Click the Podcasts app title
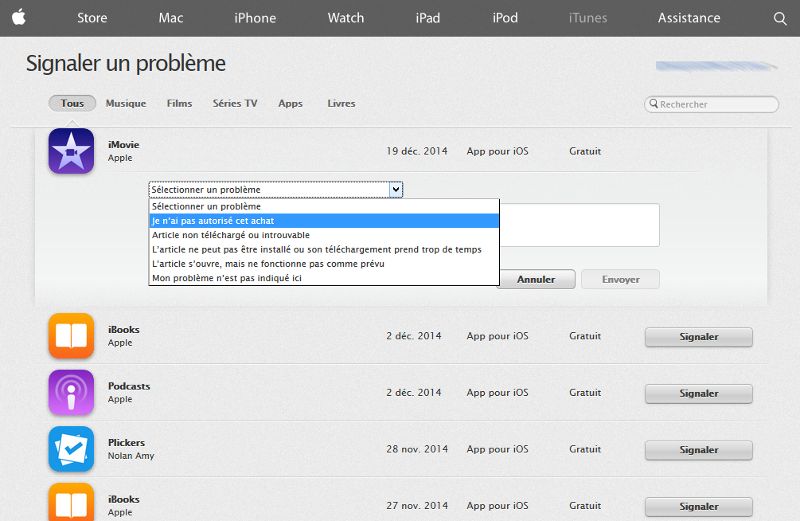 129,386
